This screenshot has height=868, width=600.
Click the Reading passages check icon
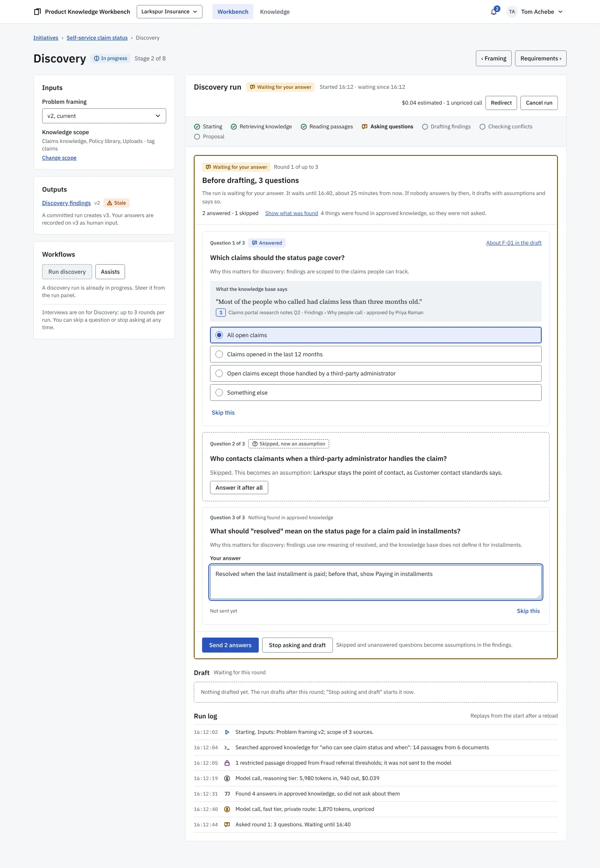[x=304, y=127]
